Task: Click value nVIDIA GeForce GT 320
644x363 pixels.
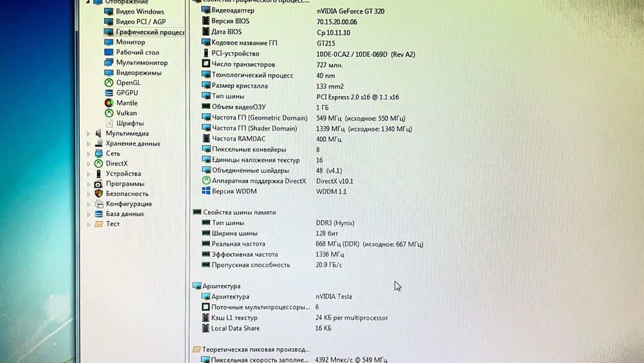Action: pyautogui.click(x=351, y=11)
